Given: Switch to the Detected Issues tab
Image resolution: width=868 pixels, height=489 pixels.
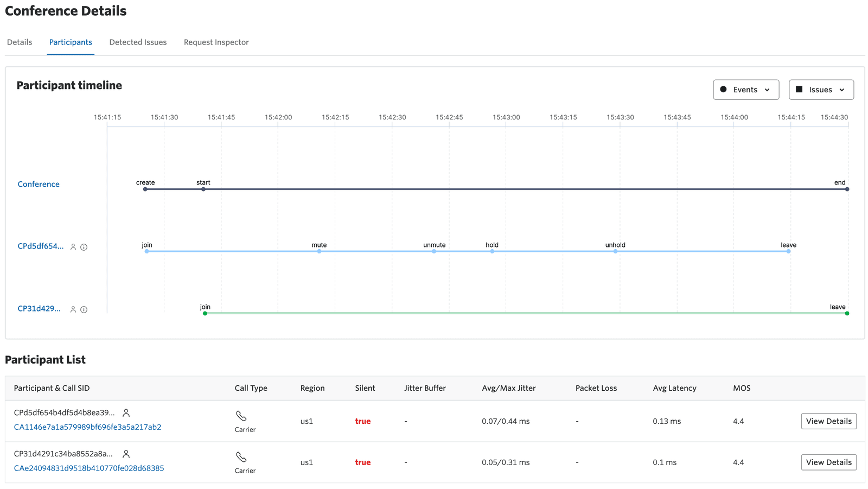Looking at the screenshot, I should [x=138, y=42].
